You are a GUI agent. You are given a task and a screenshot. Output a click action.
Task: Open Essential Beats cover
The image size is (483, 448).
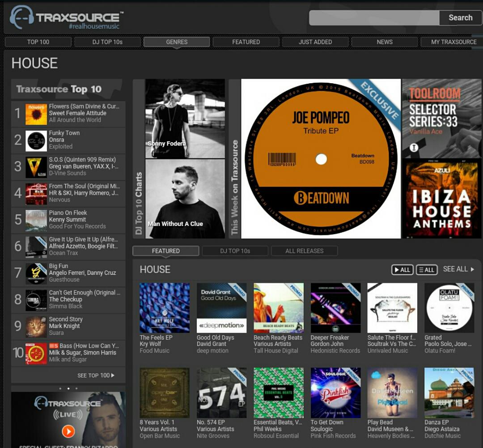pyautogui.click(x=279, y=393)
